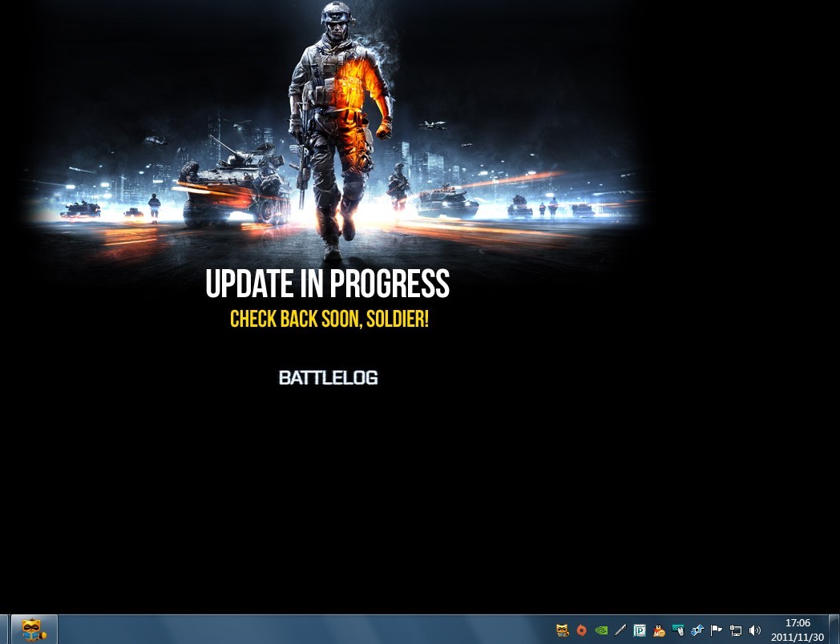The image size is (840, 644).
Task: Open the QQ penguin tray icon
Action: (x=659, y=630)
